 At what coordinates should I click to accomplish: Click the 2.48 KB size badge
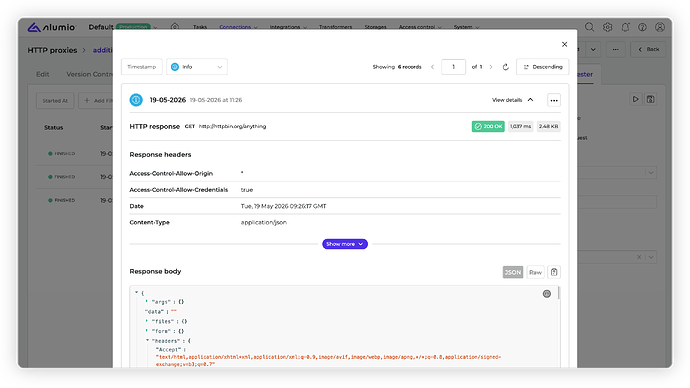[x=548, y=126]
